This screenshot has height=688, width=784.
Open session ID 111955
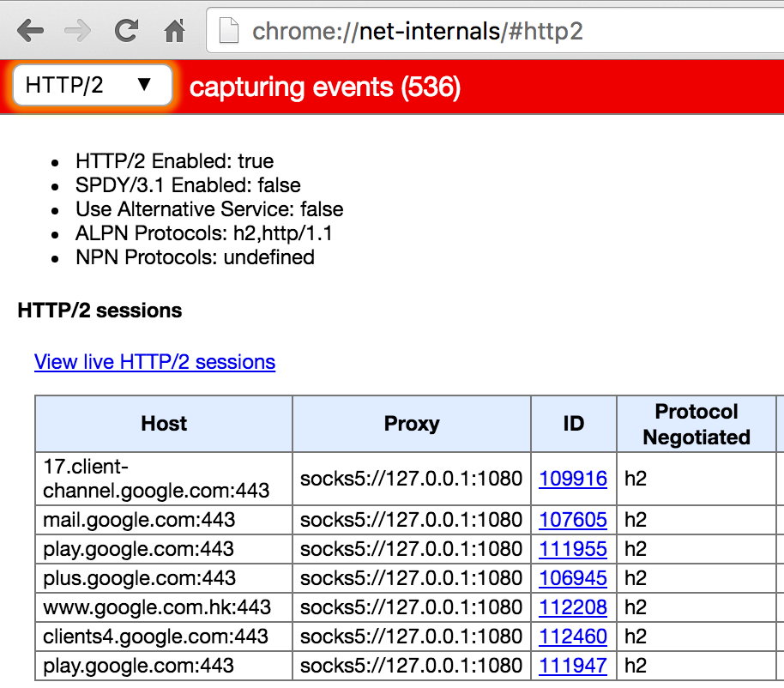pos(573,549)
